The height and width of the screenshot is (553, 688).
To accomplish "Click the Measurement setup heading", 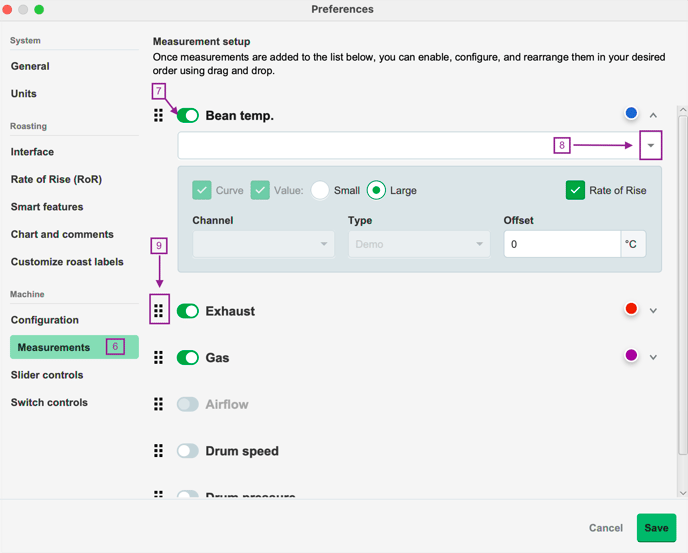I will coord(201,42).
